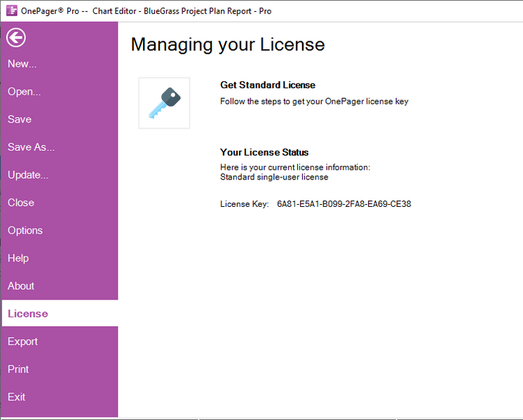Click 'Follow the steps to get your OnePager license key'
523x420 pixels.
(x=314, y=102)
